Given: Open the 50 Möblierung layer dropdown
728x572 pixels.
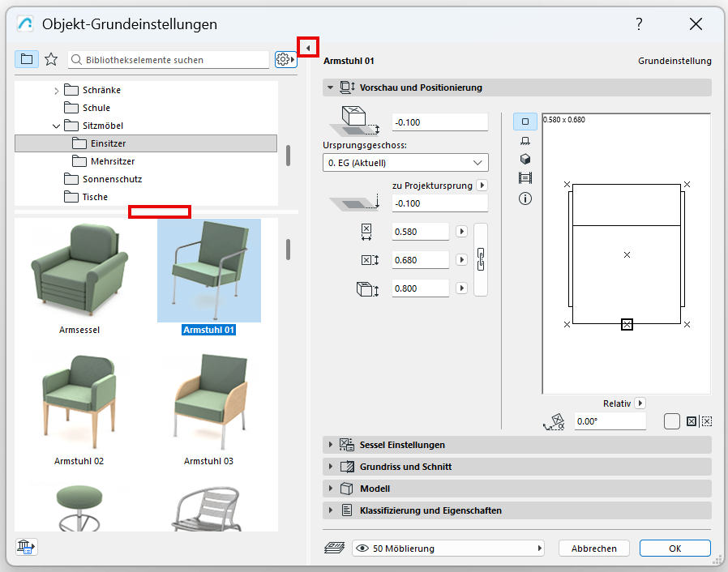Looking at the screenshot, I should [448, 549].
